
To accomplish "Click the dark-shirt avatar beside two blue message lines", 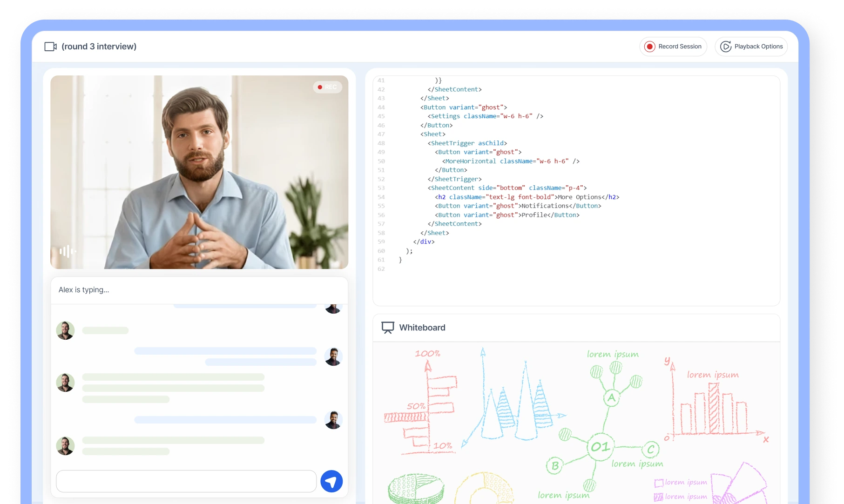I will [333, 356].
